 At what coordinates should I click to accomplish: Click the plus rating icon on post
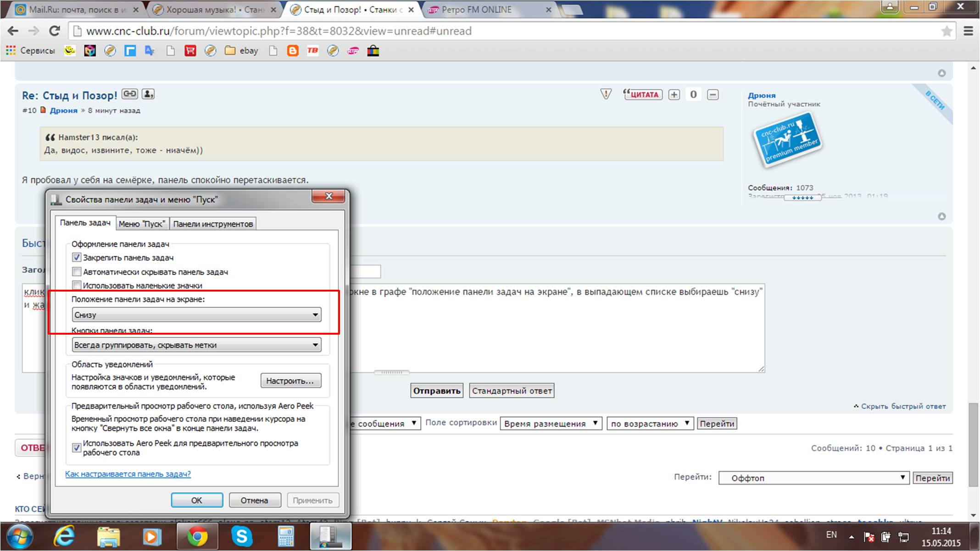coord(674,94)
